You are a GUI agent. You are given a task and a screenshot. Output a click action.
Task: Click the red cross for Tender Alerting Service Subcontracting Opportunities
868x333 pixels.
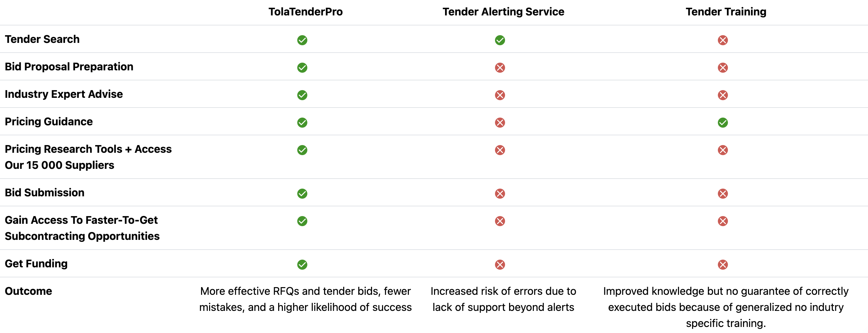tap(500, 221)
